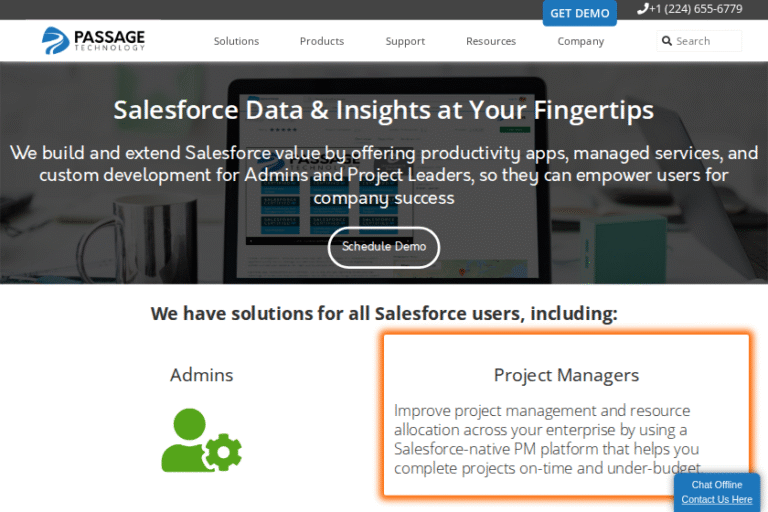The width and height of the screenshot is (768, 512).
Task: Call the +1 (224) 655-6779 number link
Action: point(696,9)
